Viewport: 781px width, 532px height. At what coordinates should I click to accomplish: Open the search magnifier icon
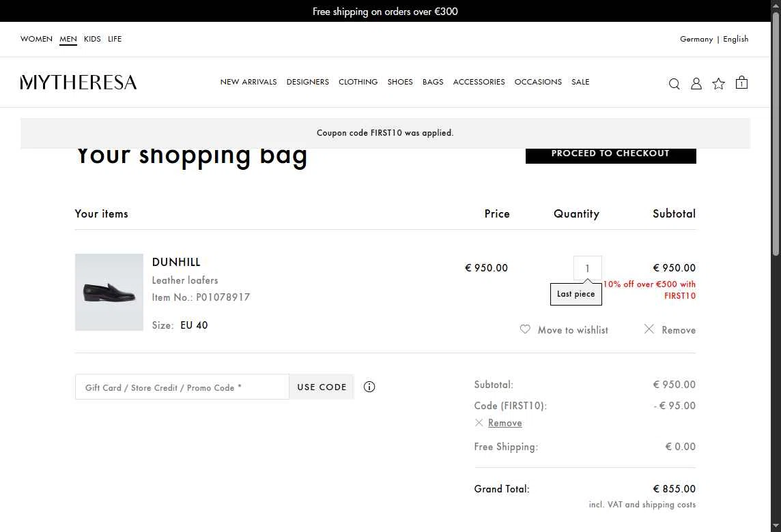(674, 84)
